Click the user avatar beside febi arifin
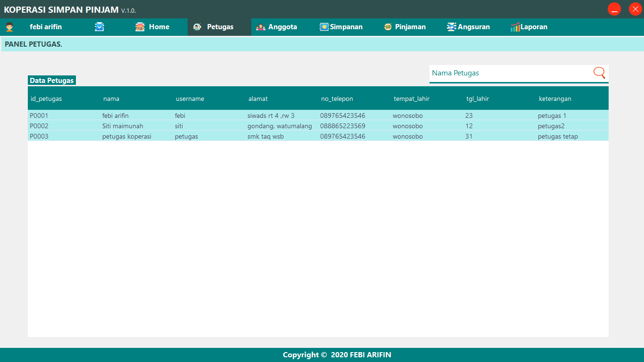This screenshot has height=362, width=644. (8, 27)
